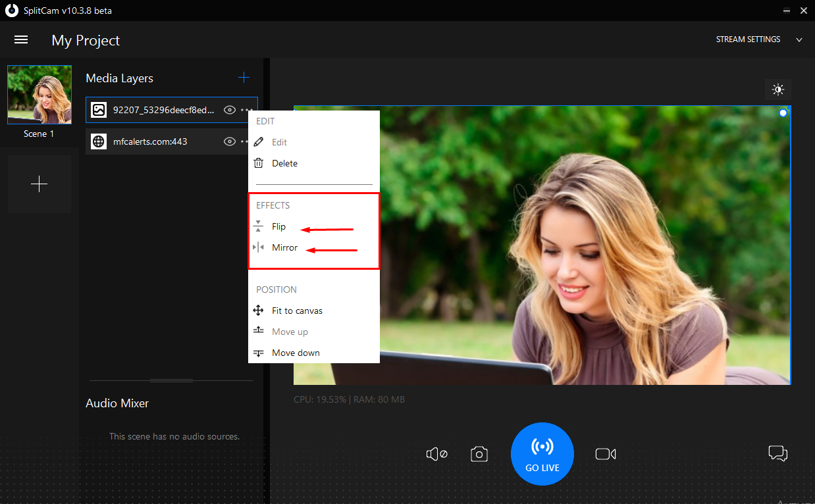Viewport: 815px width, 504px height.
Task: Select Flip in the effects menu
Action: click(x=278, y=226)
